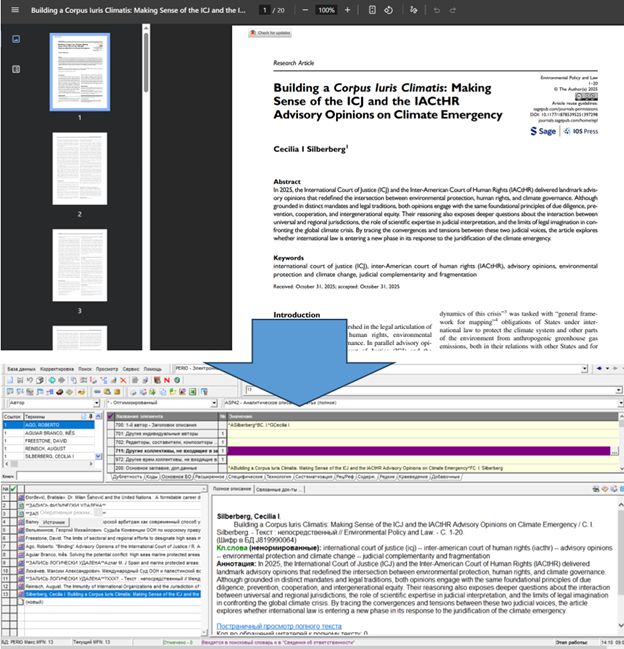Rotate the PDF page counterclockwise
The width and height of the screenshot is (624, 649).
pos(388,10)
